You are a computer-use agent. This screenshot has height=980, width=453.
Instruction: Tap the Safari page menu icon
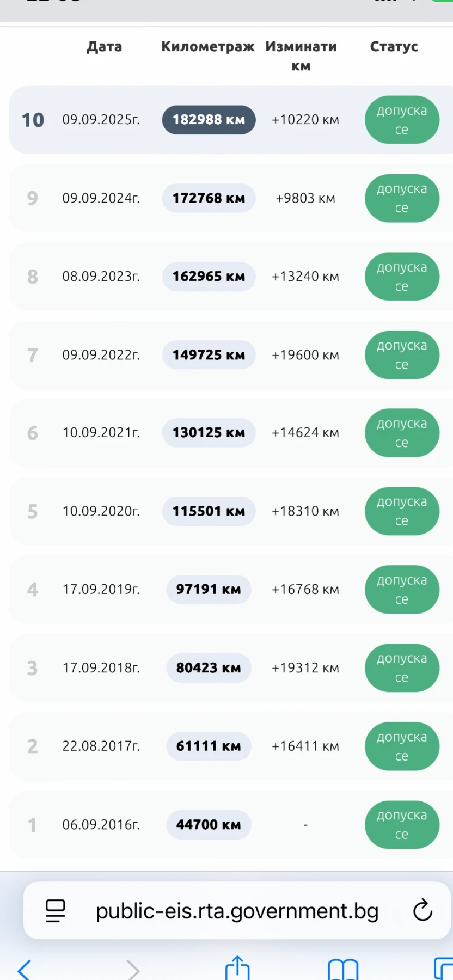[55, 911]
